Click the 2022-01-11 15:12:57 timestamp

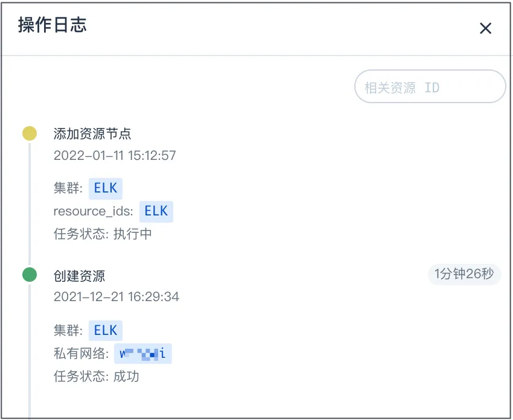[x=115, y=156]
